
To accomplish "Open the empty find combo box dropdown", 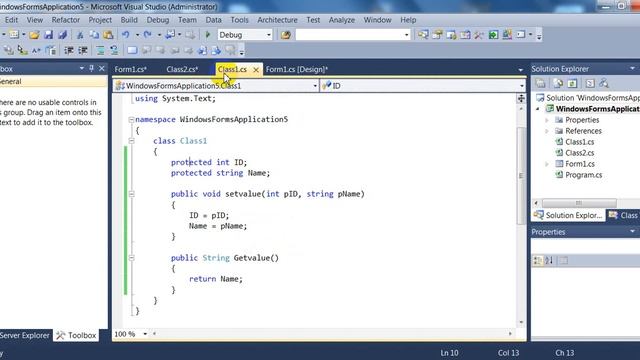I will tap(406, 35).
